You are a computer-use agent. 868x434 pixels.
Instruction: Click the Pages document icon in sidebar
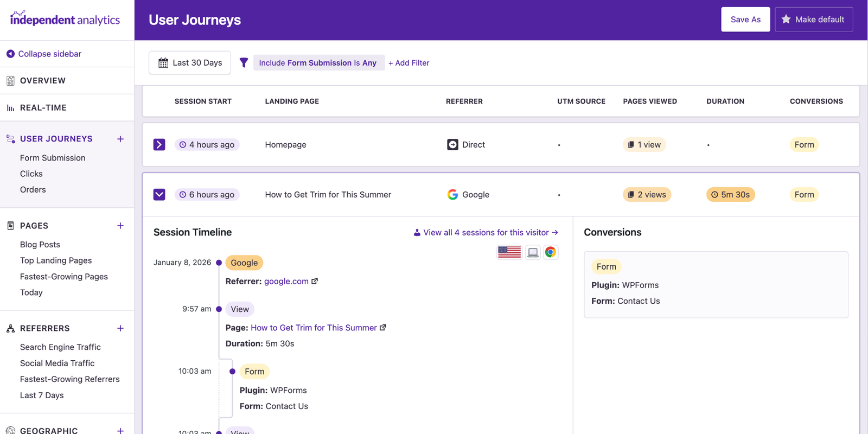(10, 226)
